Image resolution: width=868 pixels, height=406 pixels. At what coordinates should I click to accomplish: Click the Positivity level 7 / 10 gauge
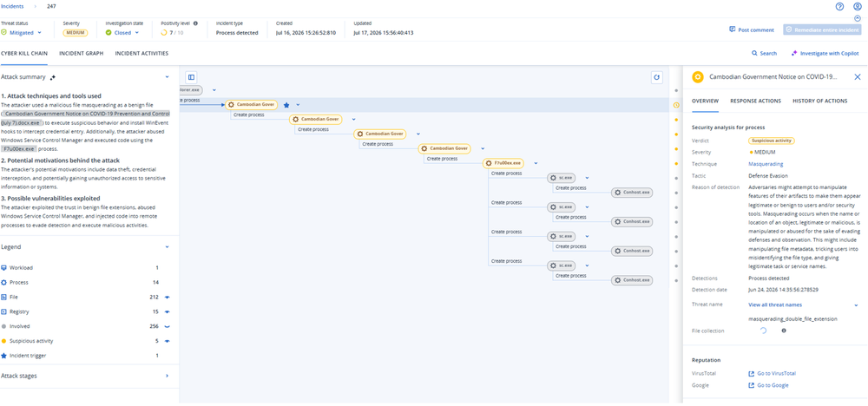(x=172, y=33)
